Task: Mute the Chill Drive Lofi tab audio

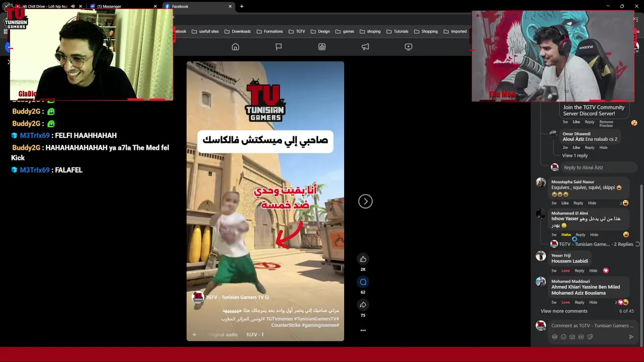Action: click(73, 7)
